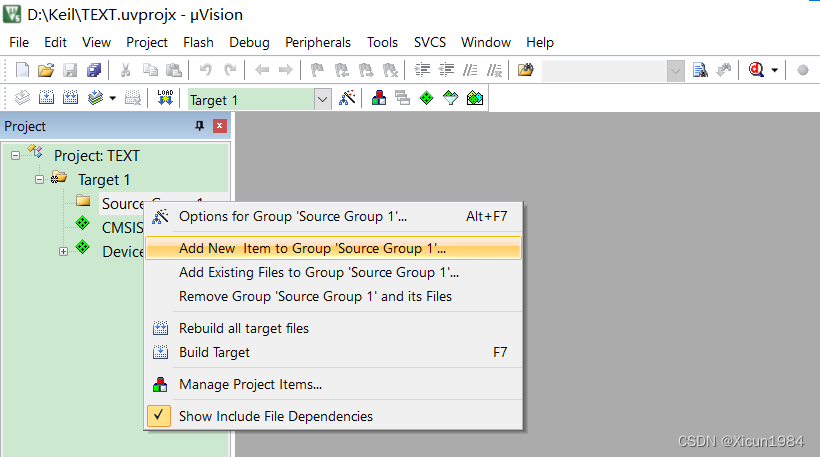Click the Paste clipboard icon
Viewport: 820px width, 457px height.
174,70
